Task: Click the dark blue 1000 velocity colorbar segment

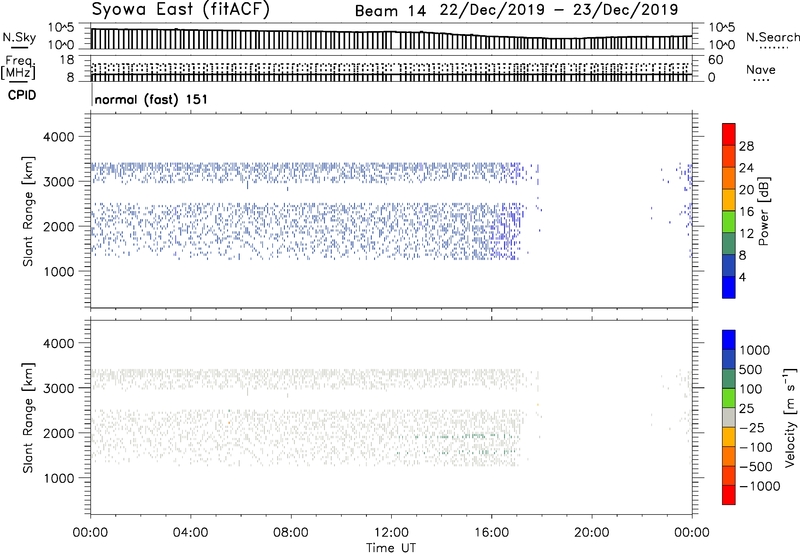Action: pyautogui.click(x=729, y=340)
